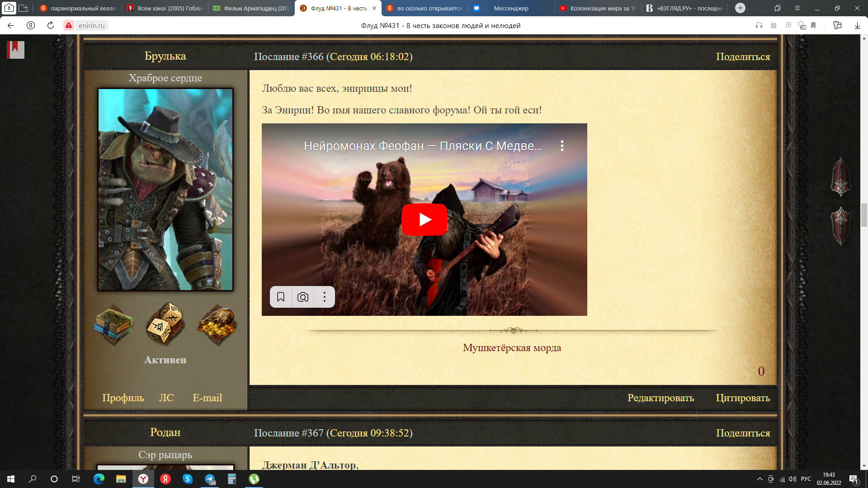Viewport: 868px width, 488px height.
Task: Open the Protect shield icon with badge 38
Action: click(802, 26)
